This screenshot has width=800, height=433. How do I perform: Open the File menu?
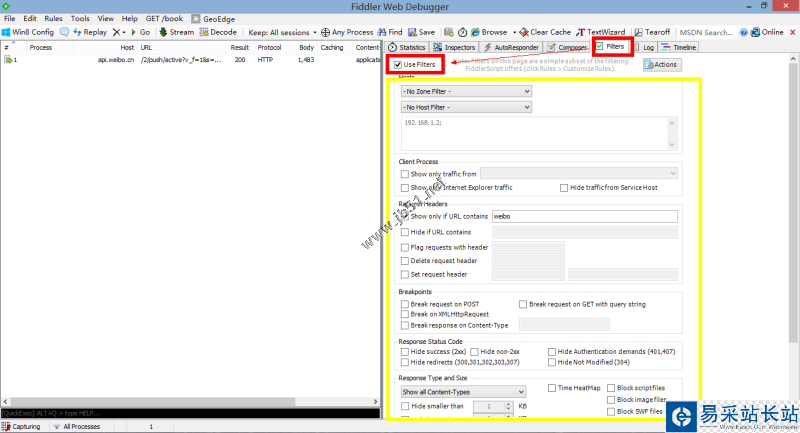(x=9, y=18)
